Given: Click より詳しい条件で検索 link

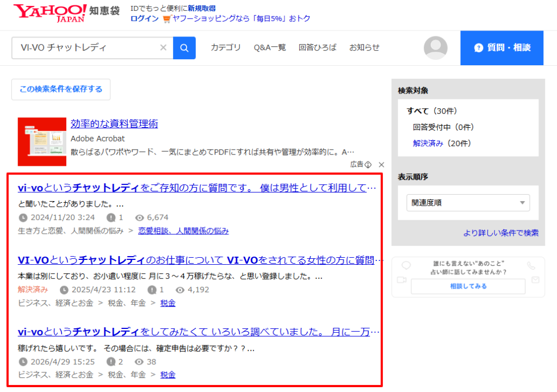Looking at the screenshot, I should point(501,233).
